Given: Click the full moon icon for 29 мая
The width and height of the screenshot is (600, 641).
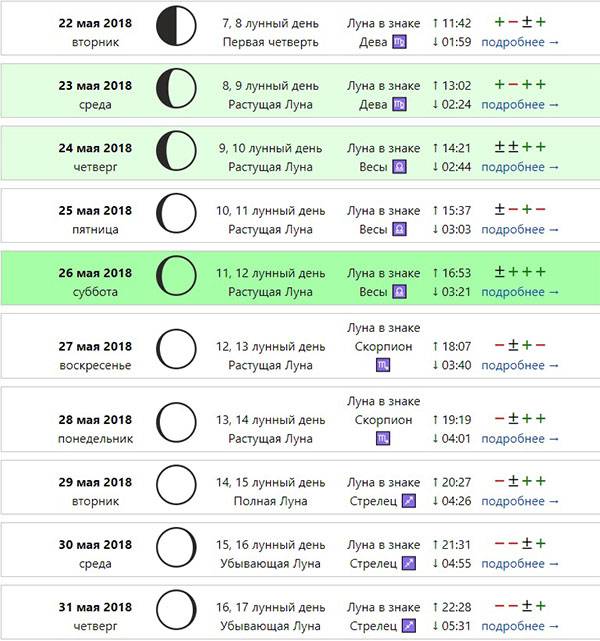Looking at the screenshot, I should click(x=177, y=491).
